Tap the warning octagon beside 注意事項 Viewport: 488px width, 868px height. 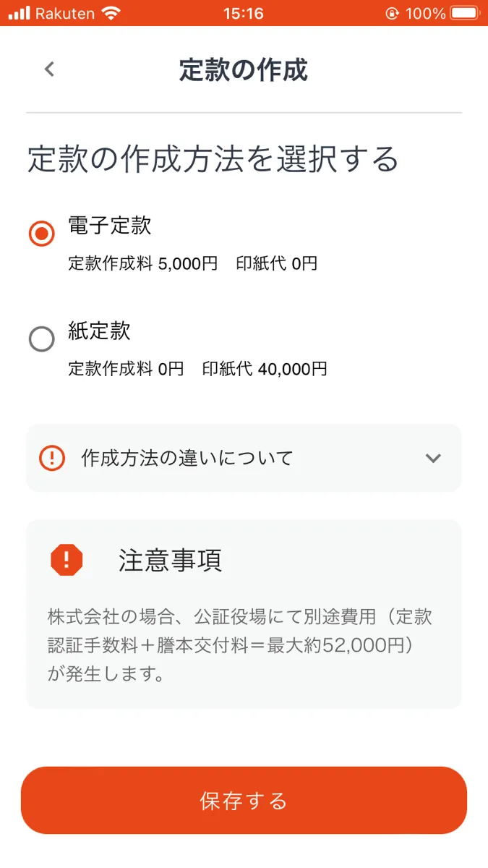[68, 559]
